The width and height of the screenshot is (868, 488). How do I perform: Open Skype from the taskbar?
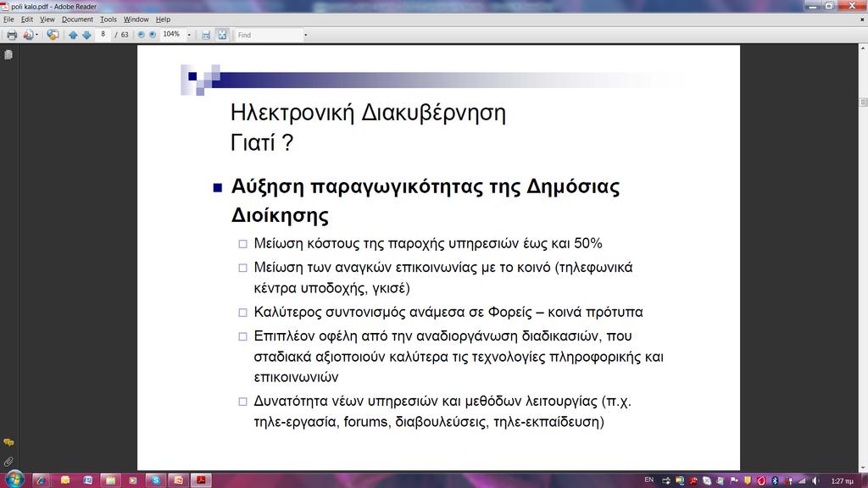156,480
